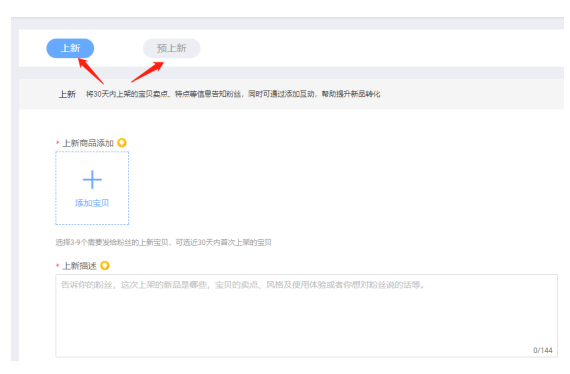
Task: Switch to the 预上新 tab
Action: pos(172,48)
